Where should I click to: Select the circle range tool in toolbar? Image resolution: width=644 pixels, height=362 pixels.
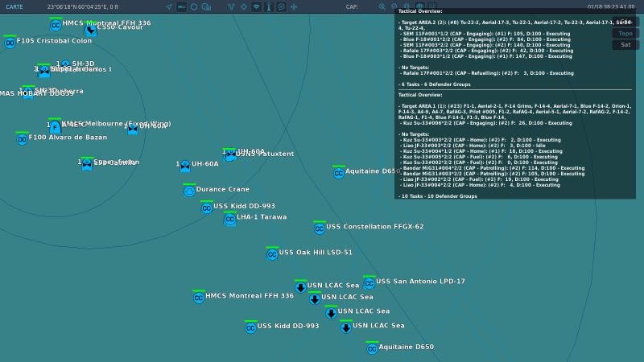tap(194, 6)
